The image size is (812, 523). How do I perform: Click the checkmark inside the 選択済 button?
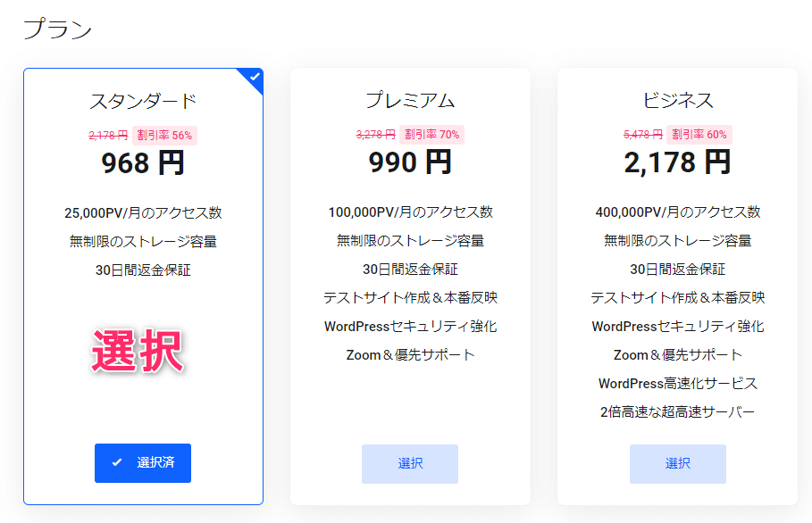point(115,463)
